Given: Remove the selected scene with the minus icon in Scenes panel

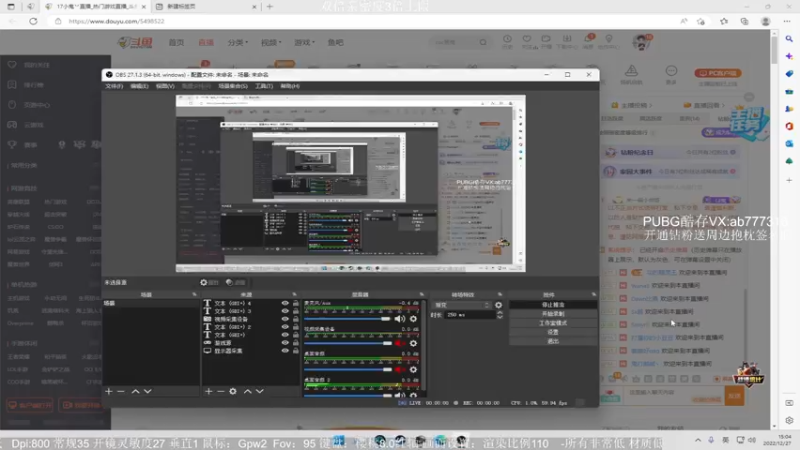Looking at the screenshot, I should [x=121, y=391].
